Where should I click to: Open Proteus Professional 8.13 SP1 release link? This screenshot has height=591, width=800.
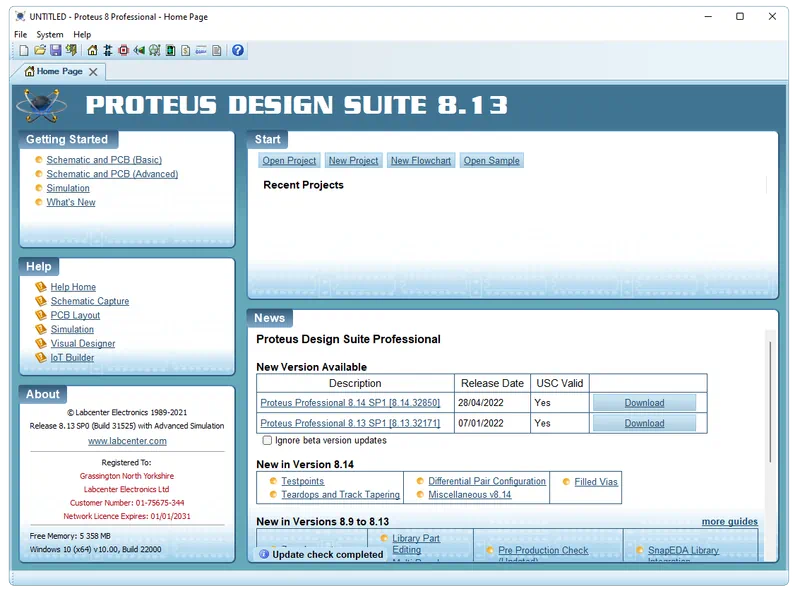point(350,423)
